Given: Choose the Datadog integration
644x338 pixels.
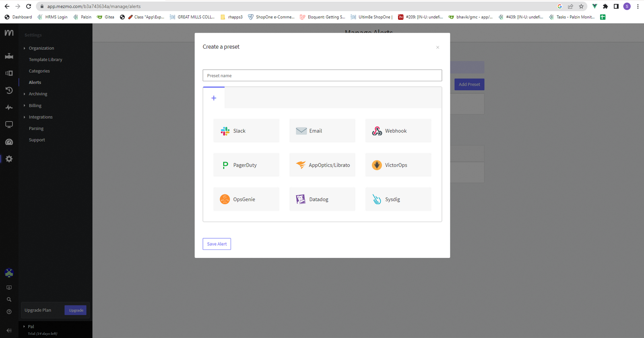Looking at the screenshot, I should pos(322,199).
